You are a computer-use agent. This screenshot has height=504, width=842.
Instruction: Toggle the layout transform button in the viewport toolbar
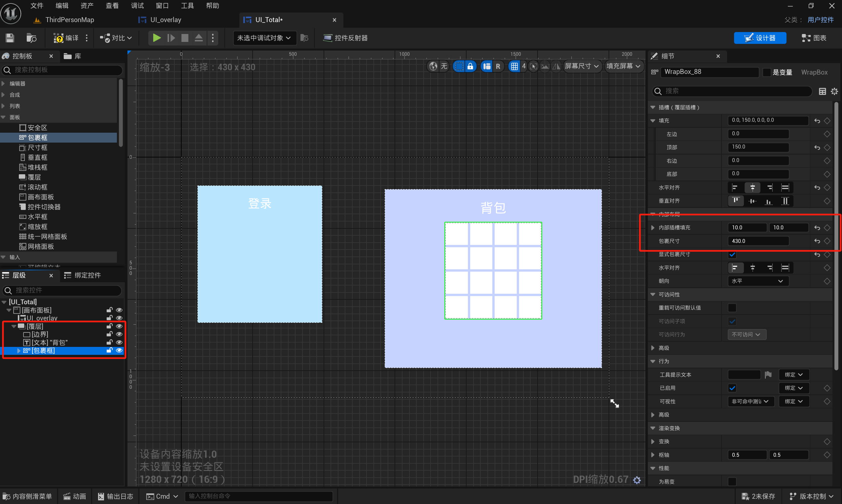[x=487, y=66]
